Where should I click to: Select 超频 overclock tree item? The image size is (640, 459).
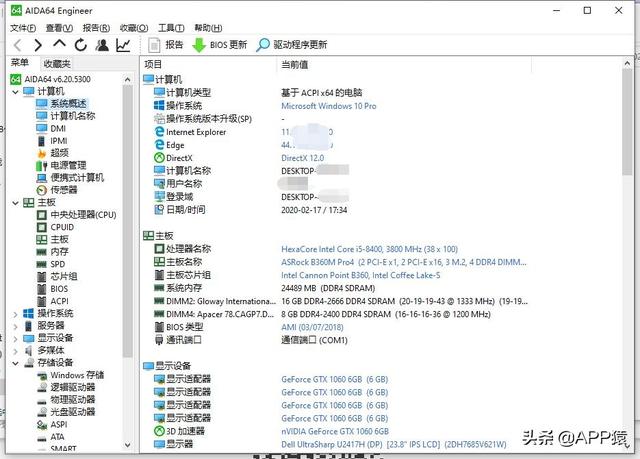(53, 153)
